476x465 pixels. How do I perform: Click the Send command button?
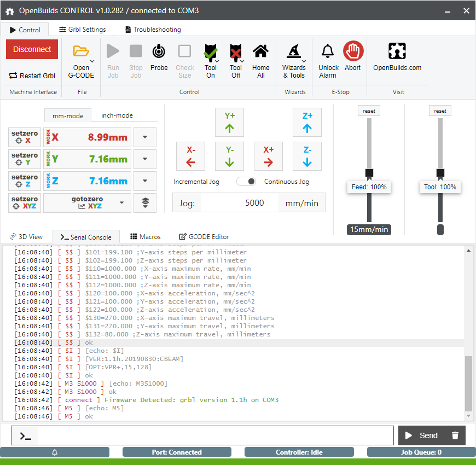[422, 435]
